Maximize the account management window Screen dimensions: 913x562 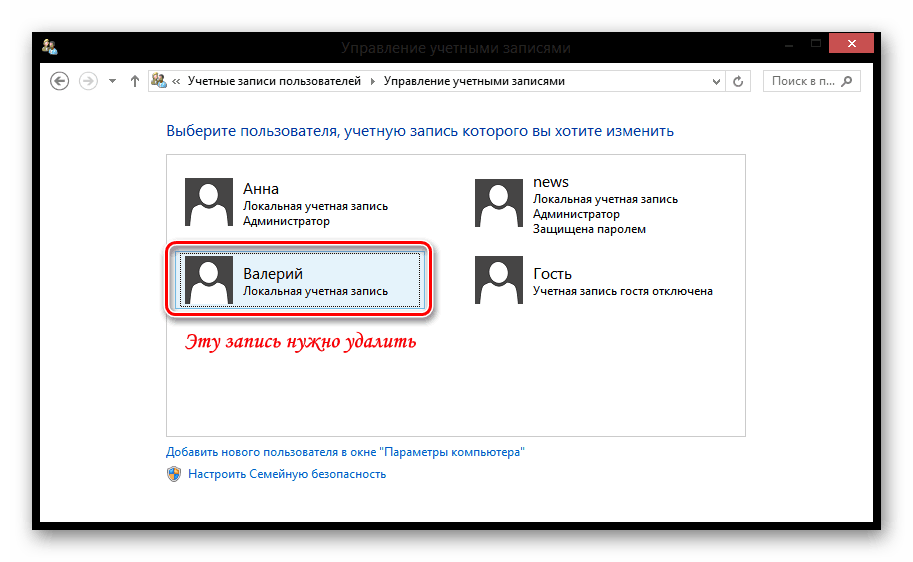coord(816,44)
